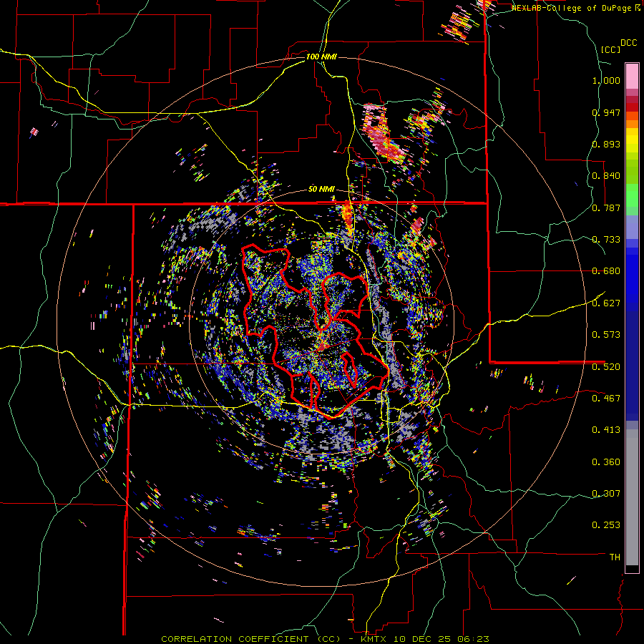Click the 0.413 scale value
This screenshot has height=644, width=644.
click(x=606, y=430)
